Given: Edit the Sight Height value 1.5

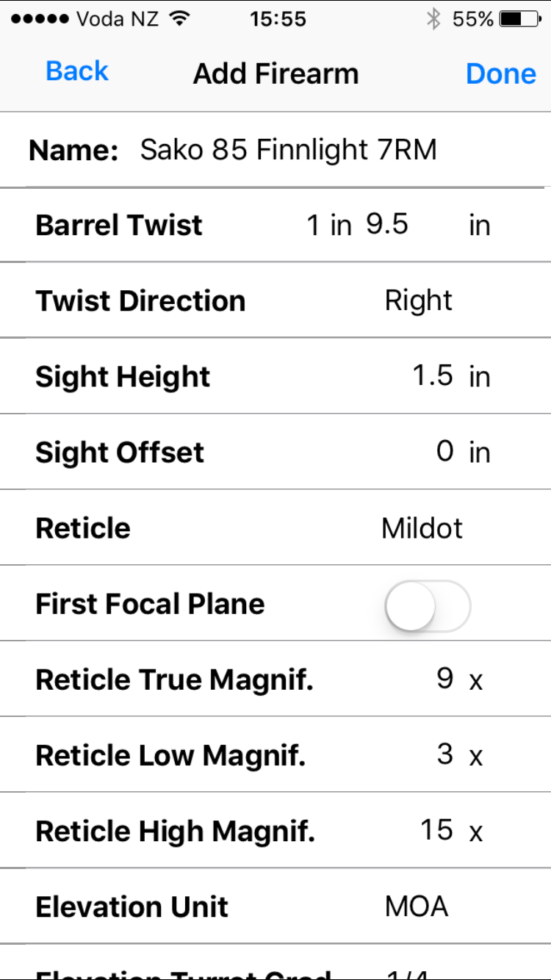Looking at the screenshot, I should tap(433, 376).
